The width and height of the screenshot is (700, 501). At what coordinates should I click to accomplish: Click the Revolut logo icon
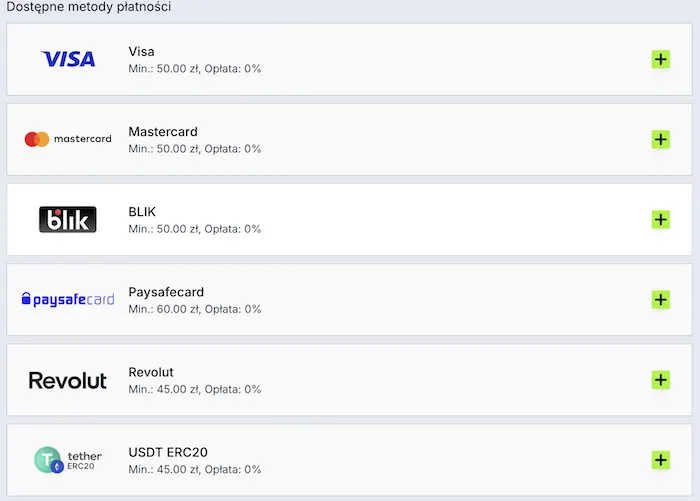[x=68, y=380]
